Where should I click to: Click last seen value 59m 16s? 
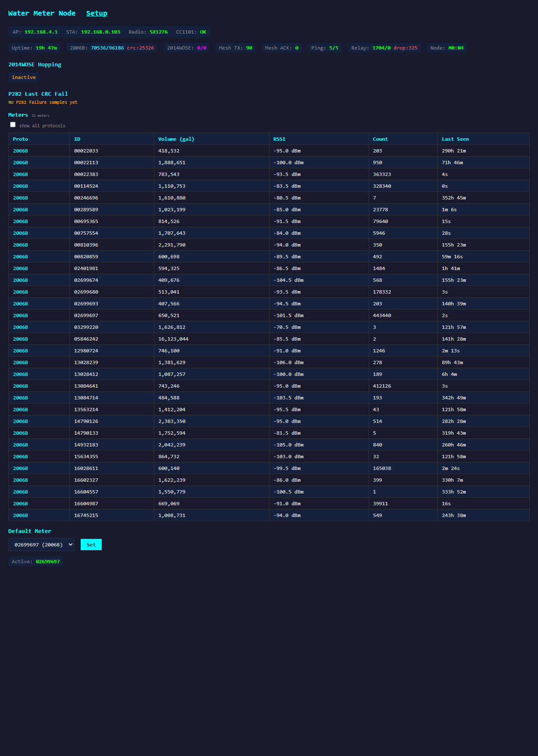click(x=453, y=257)
